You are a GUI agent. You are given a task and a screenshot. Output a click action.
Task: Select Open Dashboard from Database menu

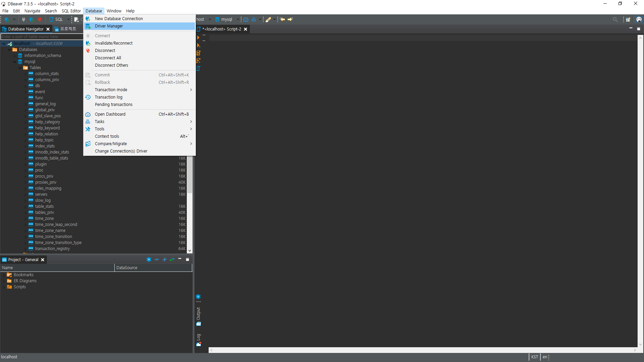click(110, 114)
